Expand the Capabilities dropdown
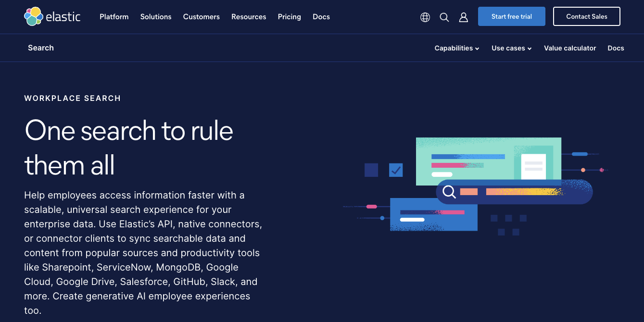Screen dimensions: 644x322 tap(457, 48)
